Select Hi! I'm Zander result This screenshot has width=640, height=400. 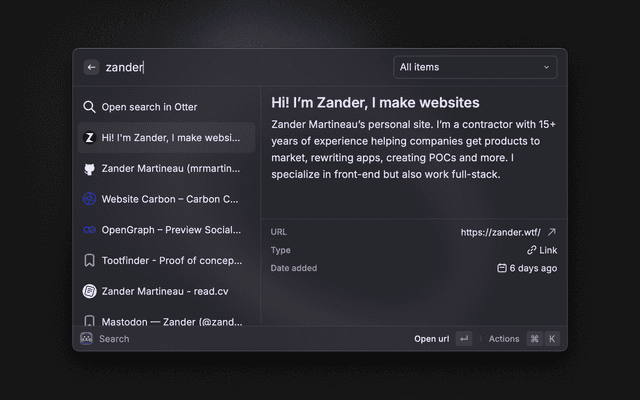[x=170, y=138]
